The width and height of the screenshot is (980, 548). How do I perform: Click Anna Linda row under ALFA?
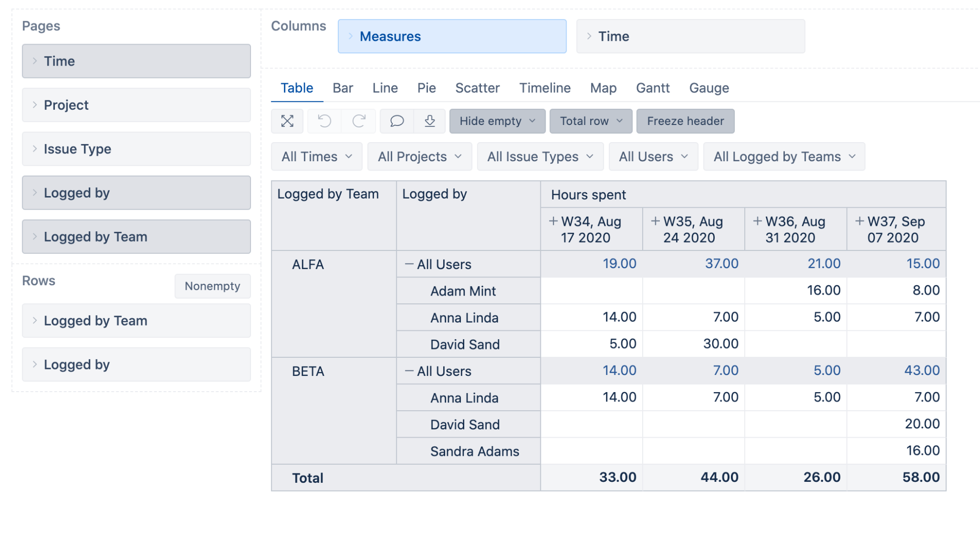coord(469,318)
